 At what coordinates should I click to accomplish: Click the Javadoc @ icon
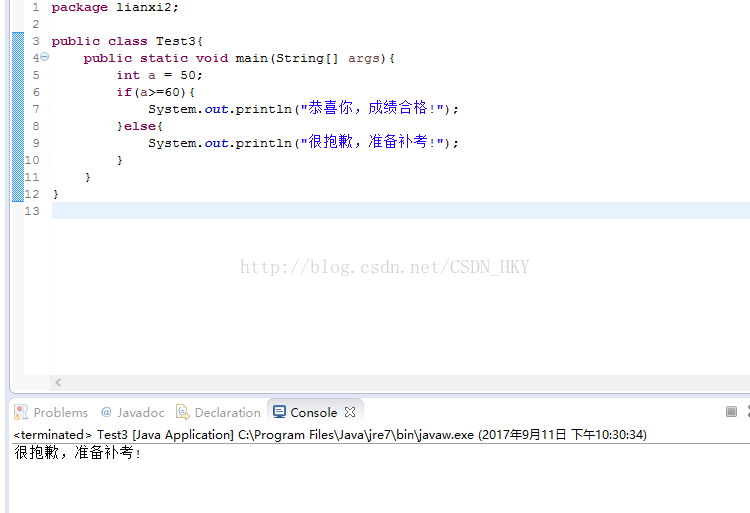(x=106, y=412)
